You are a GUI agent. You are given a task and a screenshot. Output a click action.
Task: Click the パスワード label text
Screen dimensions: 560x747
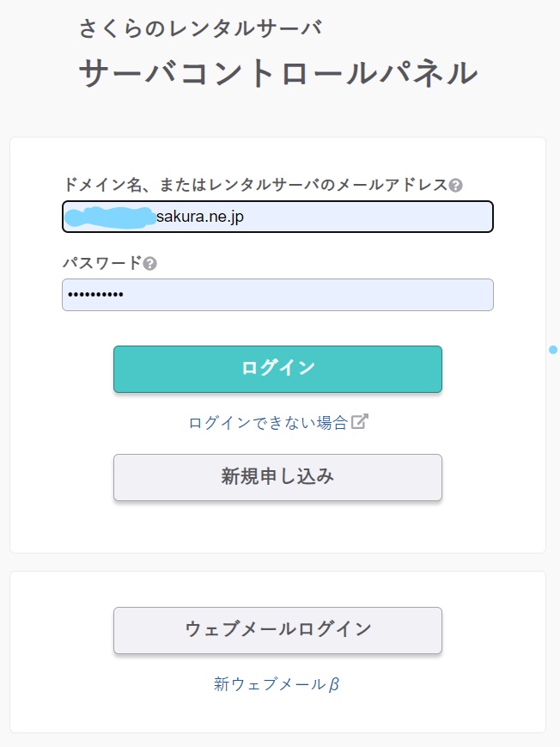(x=101, y=263)
